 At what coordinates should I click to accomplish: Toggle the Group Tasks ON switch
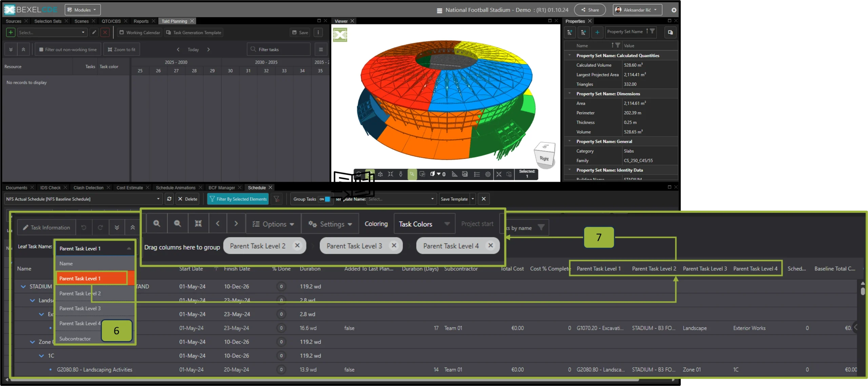(x=324, y=199)
